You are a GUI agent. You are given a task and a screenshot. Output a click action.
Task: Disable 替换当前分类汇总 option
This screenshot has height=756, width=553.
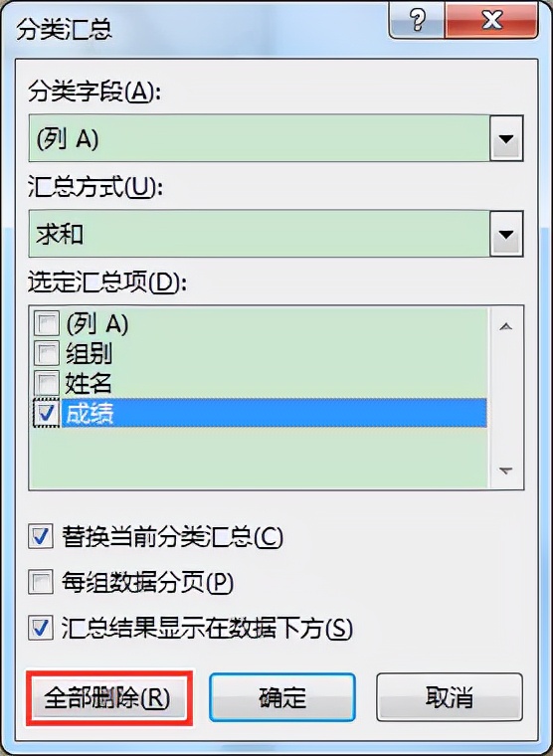pos(41,536)
